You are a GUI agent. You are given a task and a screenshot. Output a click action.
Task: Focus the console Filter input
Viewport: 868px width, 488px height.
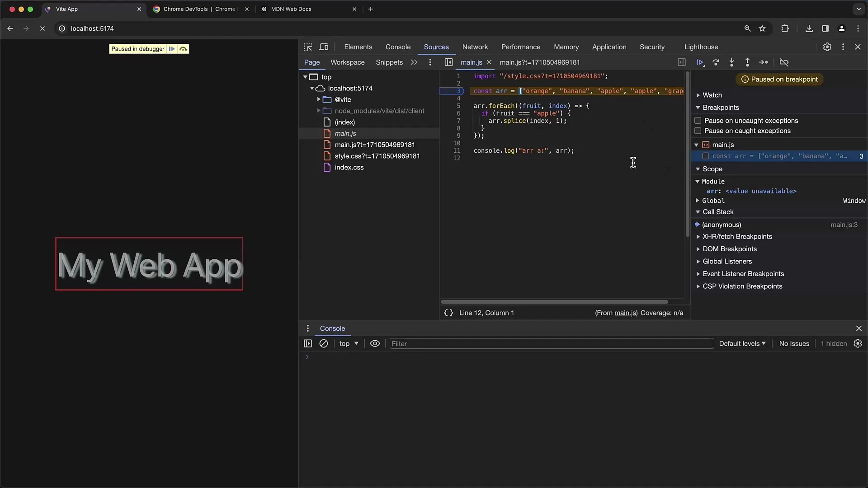pos(552,343)
